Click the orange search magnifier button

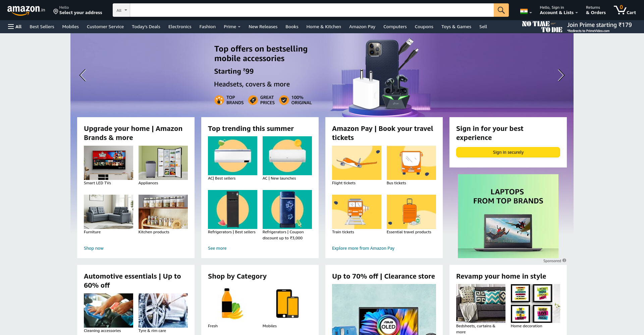[x=501, y=10]
